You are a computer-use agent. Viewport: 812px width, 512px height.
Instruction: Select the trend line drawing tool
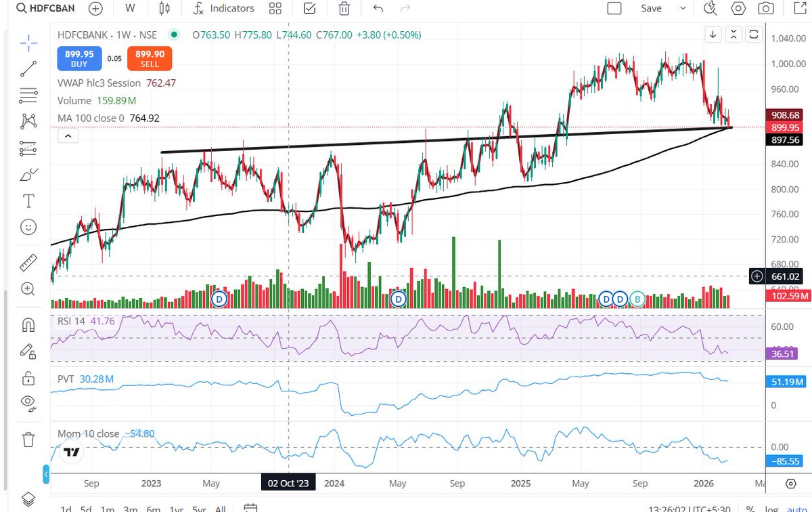[x=28, y=68]
